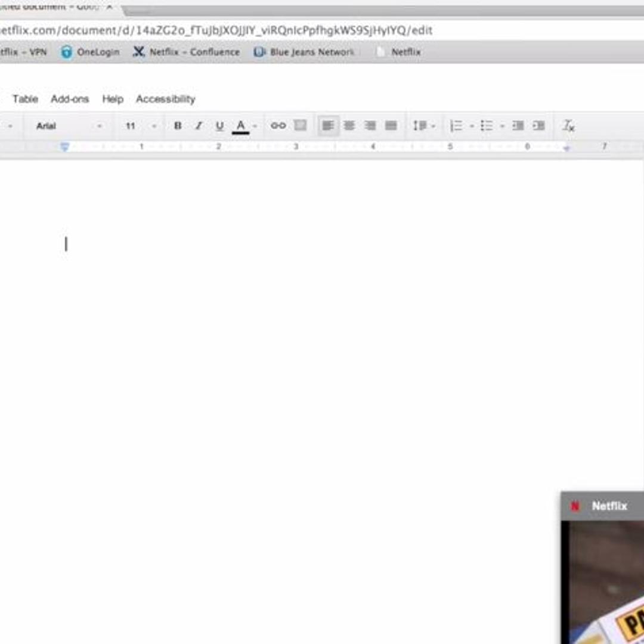
Task: Open the Netflix - Confluence bookmark
Action: pos(186,52)
